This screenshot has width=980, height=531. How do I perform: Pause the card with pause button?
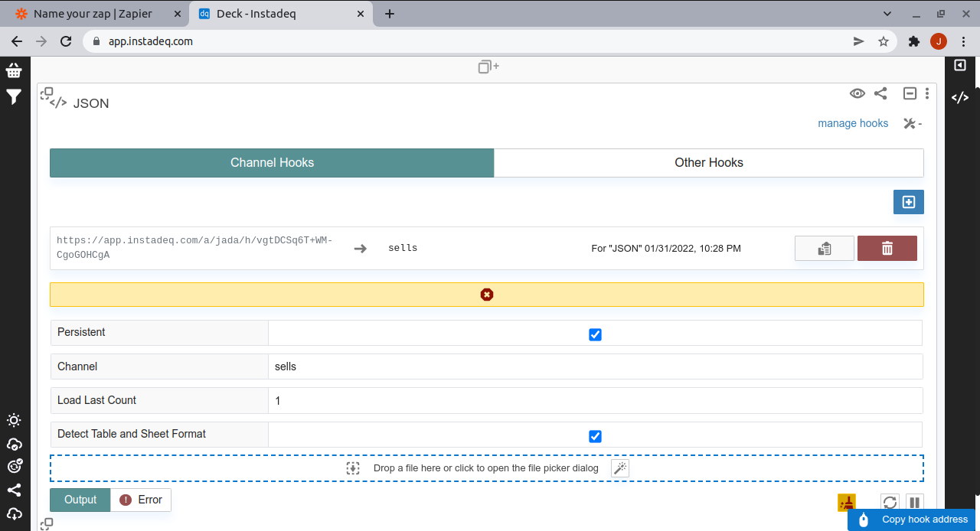[914, 503]
